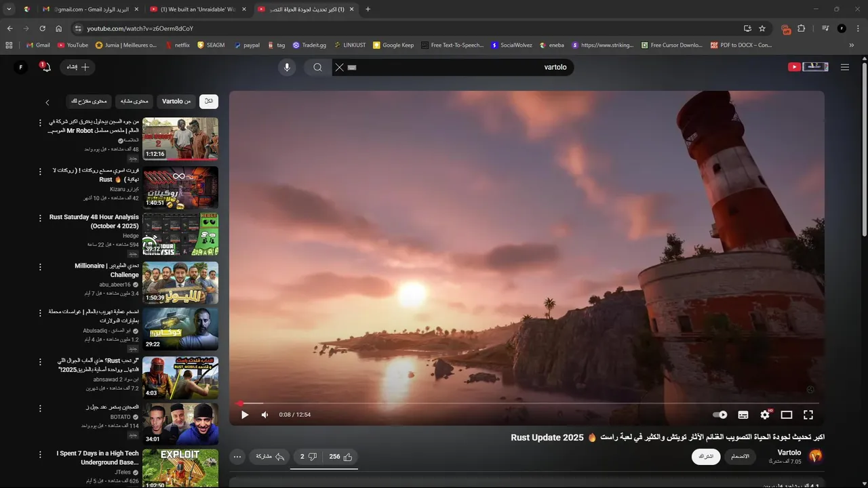Start voice search with the microphone icon
The height and width of the screenshot is (488, 868).
pos(287,67)
